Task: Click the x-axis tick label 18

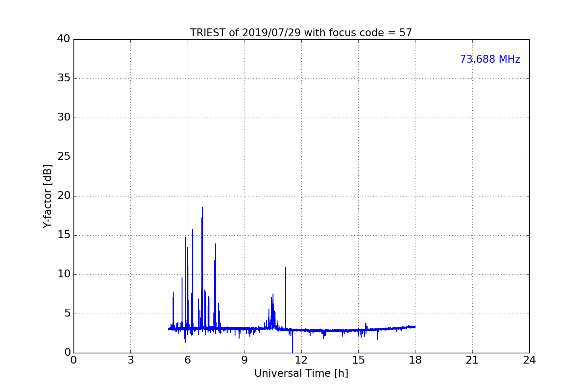Action: point(416,360)
